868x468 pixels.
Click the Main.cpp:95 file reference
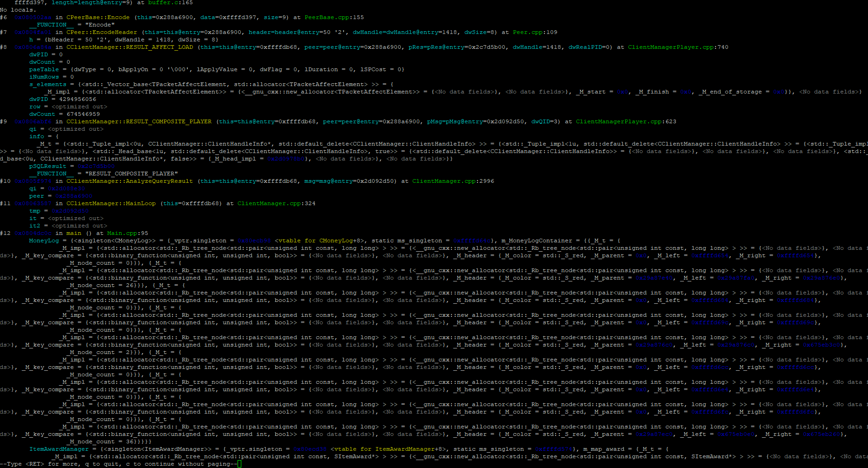128,233
